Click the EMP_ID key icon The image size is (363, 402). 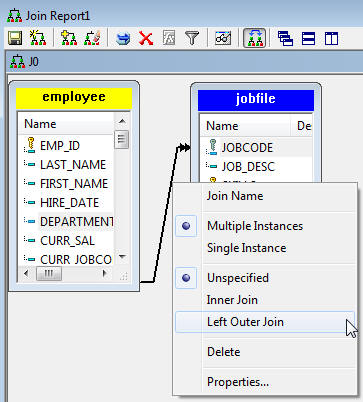click(x=30, y=145)
